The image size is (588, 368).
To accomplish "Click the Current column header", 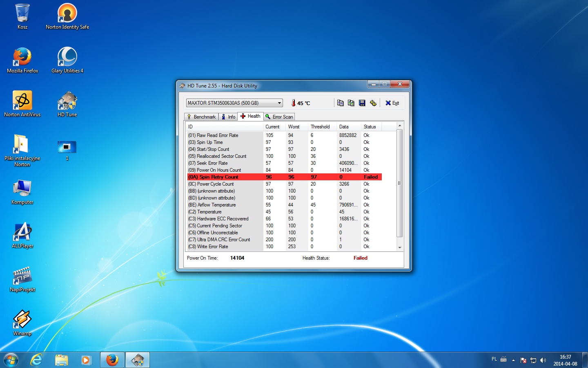I will point(274,127).
